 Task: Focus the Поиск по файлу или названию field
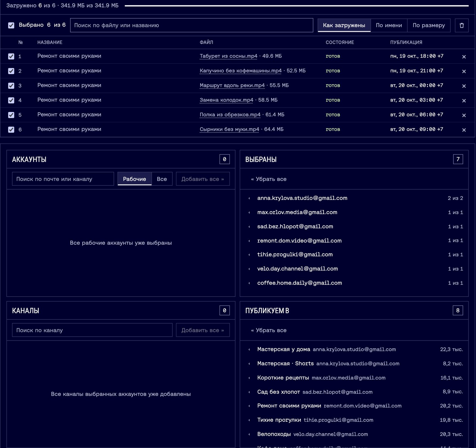tap(192, 25)
